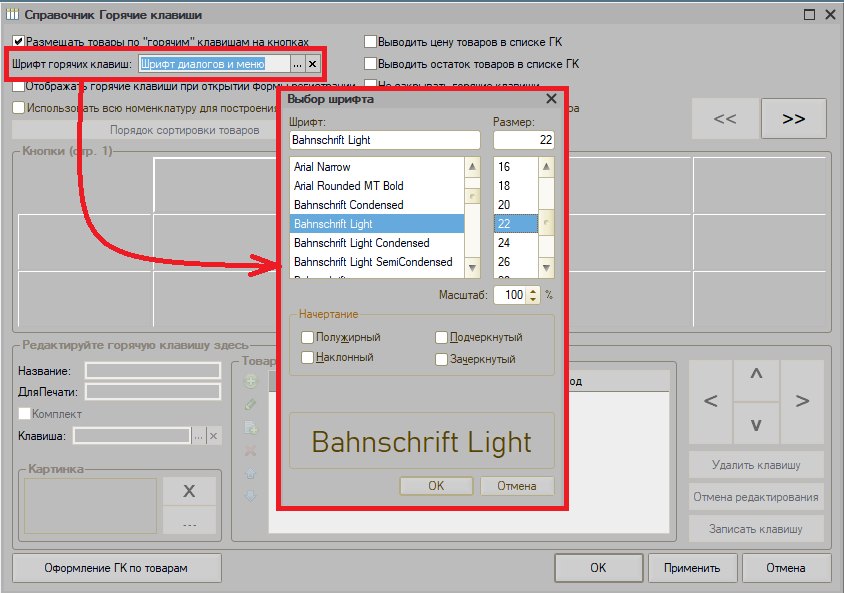The height and width of the screenshot is (593, 844).
Task: Click the green add icon in the Товар toolbar
Action: click(x=250, y=382)
